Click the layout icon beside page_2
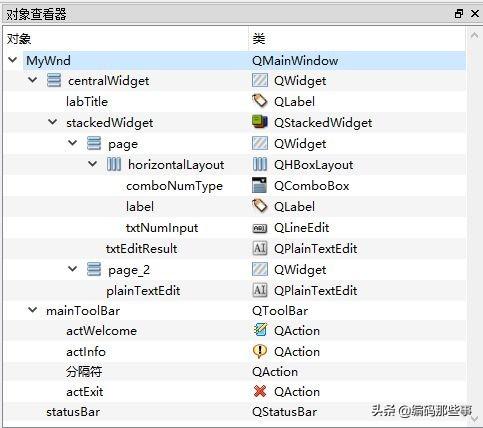The image size is (483, 428). 94,269
